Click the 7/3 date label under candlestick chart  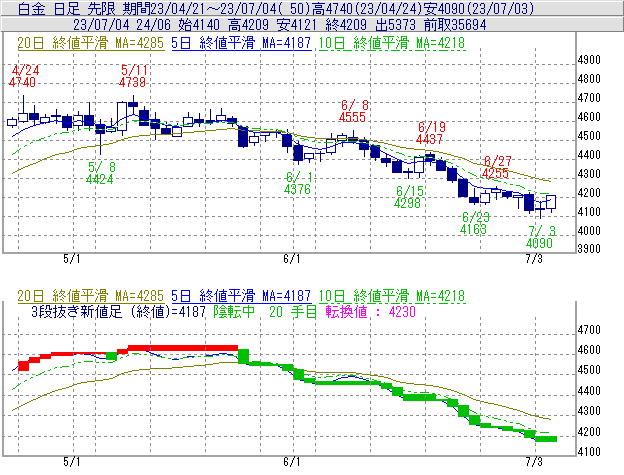coord(534,259)
